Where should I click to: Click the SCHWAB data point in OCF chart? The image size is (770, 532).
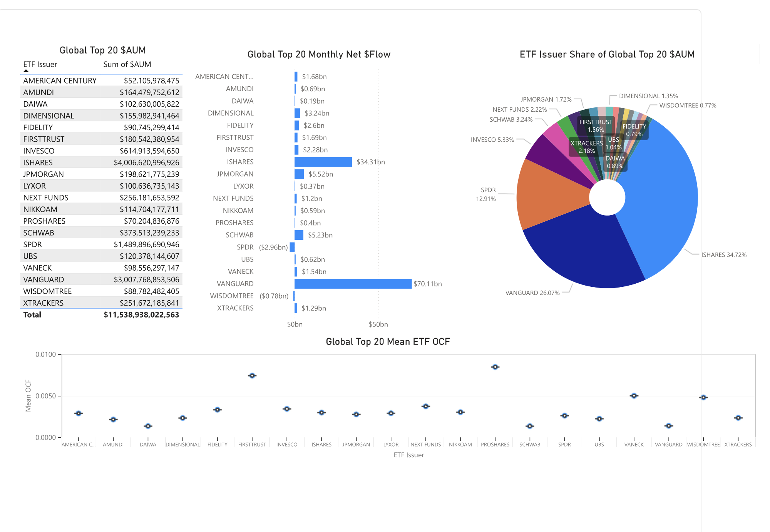pyautogui.click(x=530, y=426)
